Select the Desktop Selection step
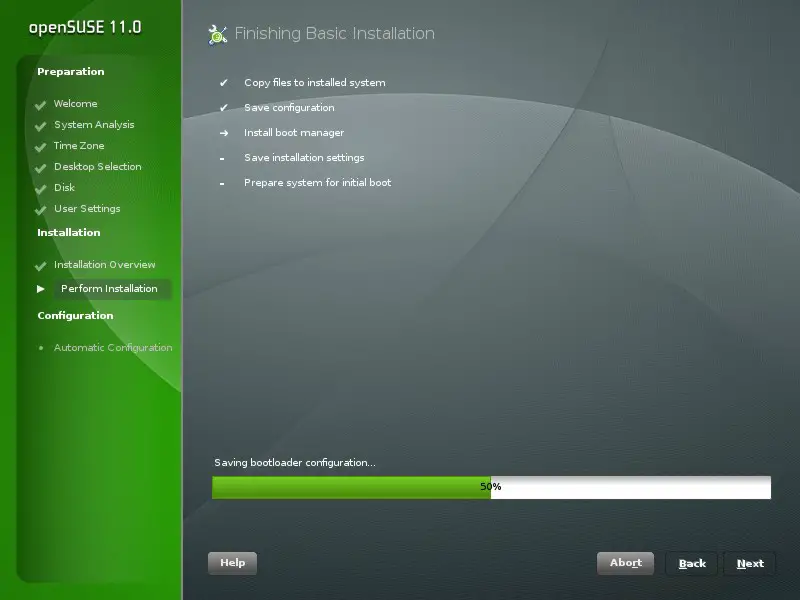This screenshot has width=800, height=600. (97, 166)
